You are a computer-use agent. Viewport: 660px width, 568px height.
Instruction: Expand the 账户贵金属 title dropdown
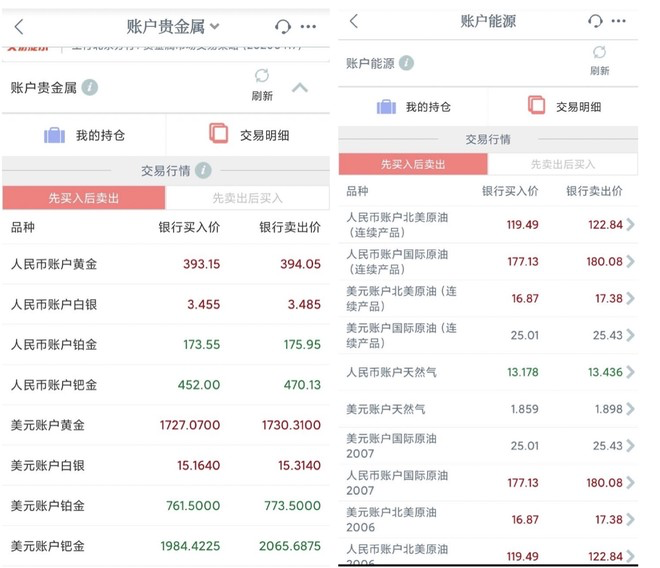[x=214, y=27]
